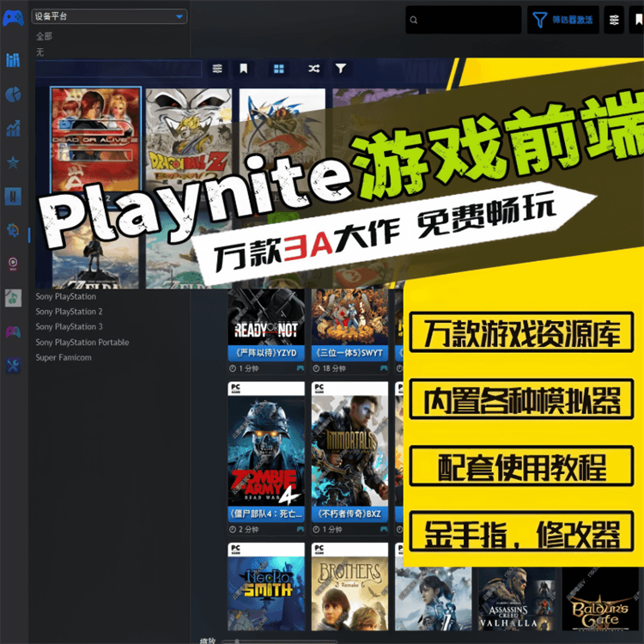
Task: Open the sliders options icon beside inner search
Action: click(x=217, y=69)
